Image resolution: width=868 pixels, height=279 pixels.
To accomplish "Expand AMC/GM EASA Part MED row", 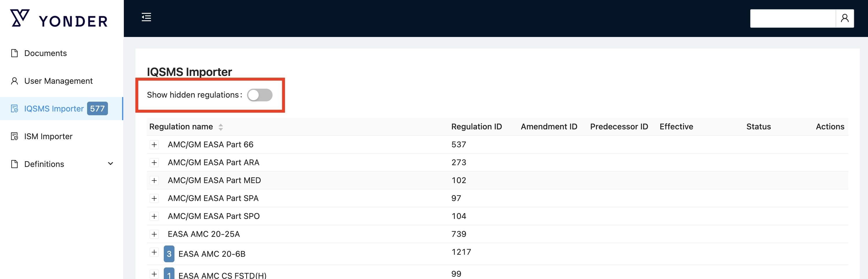I will click(154, 181).
